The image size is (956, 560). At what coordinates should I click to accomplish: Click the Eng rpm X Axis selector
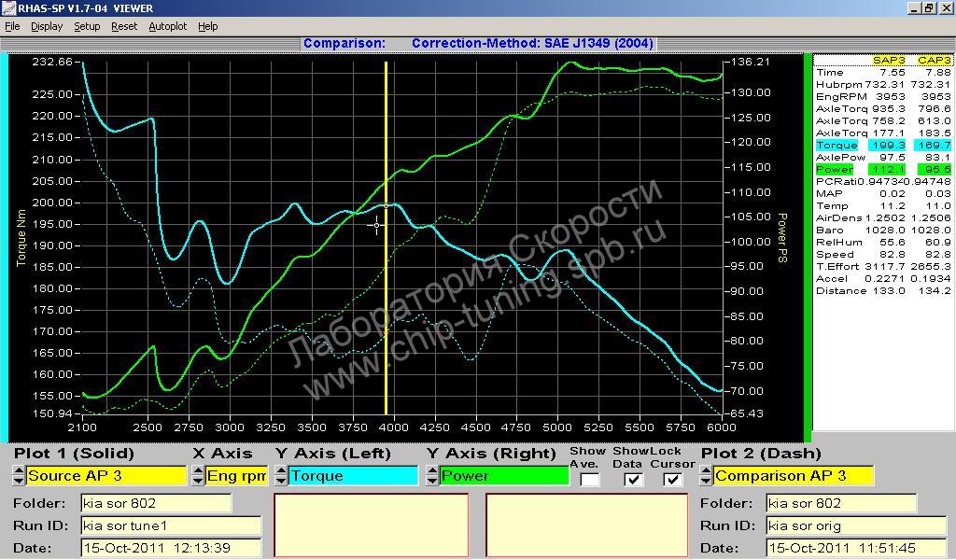[235, 476]
